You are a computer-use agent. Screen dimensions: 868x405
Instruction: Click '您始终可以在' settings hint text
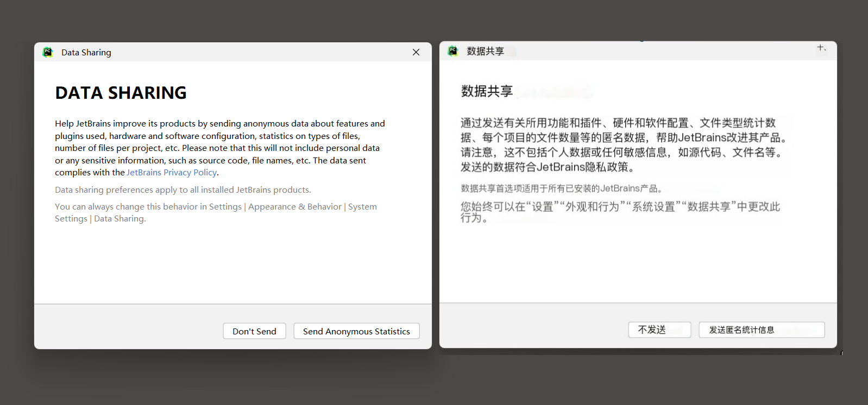[x=620, y=212]
